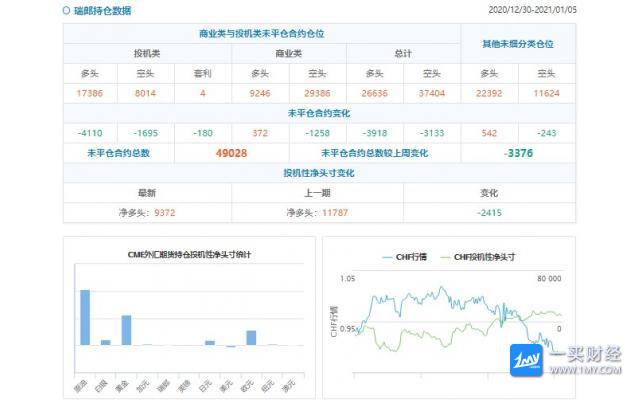Click the 商业类 column group header
The width and height of the screenshot is (640, 400).
click(289, 53)
